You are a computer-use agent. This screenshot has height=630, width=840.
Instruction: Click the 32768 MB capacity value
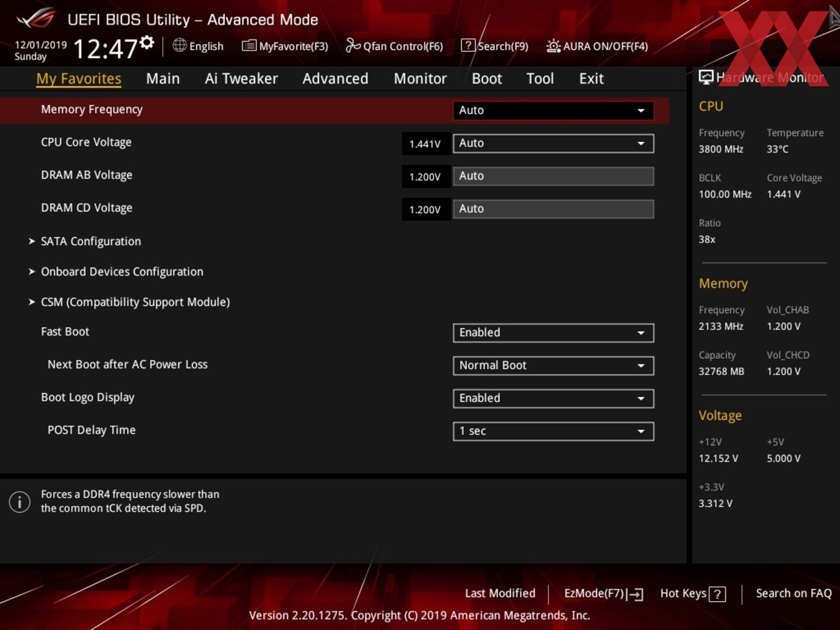click(x=721, y=371)
